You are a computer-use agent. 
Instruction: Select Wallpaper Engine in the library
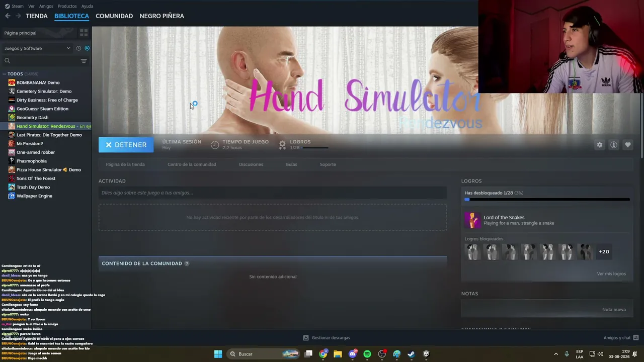point(34,196)
